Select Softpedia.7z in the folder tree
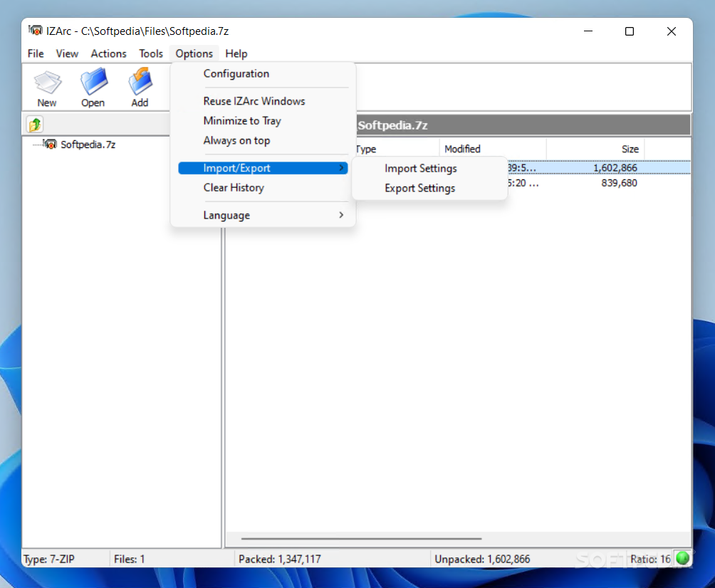Image resolution: width=715 pixels, height=588 pixels. (88, 145)
